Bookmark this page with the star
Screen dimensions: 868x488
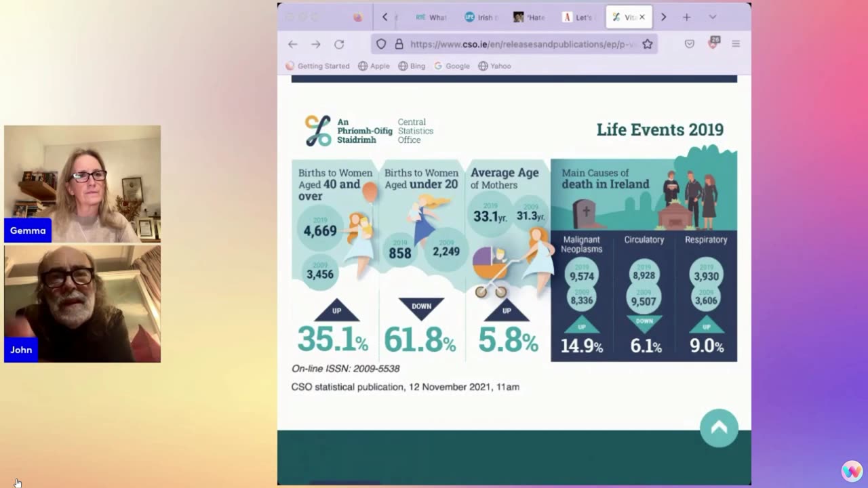point(648,44)
